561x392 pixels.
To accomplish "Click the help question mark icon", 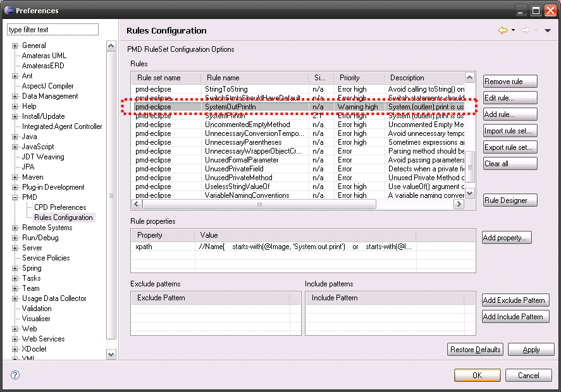I will click(15, 375).
